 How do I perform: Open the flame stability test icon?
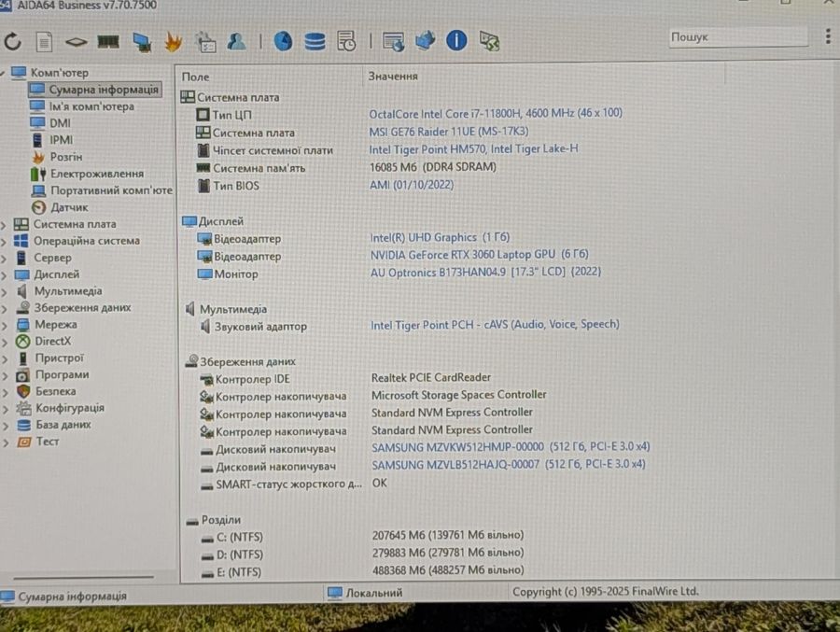(173, 42)
